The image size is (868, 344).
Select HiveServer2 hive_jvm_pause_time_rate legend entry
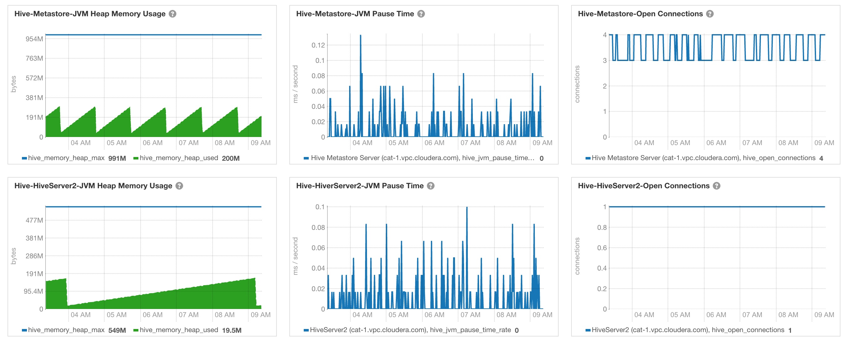click(410, 330)
